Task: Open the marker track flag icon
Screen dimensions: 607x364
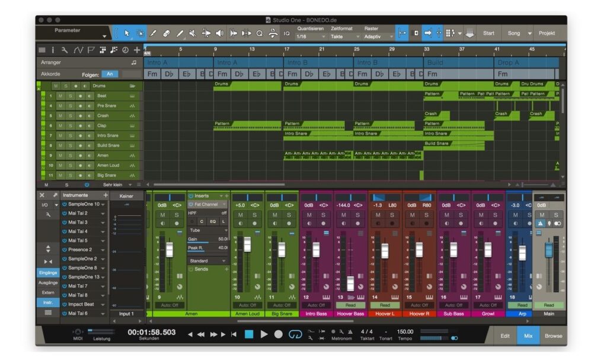Action: pyautogui.click(x=91, y=50)
